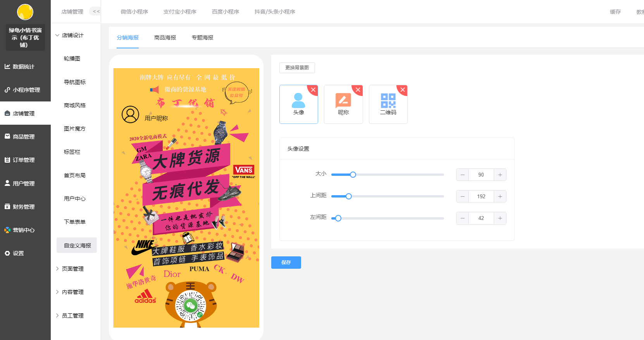Click the mini-program QR code on the poster
The image size is (644, 340).
[x=190, y=306]
